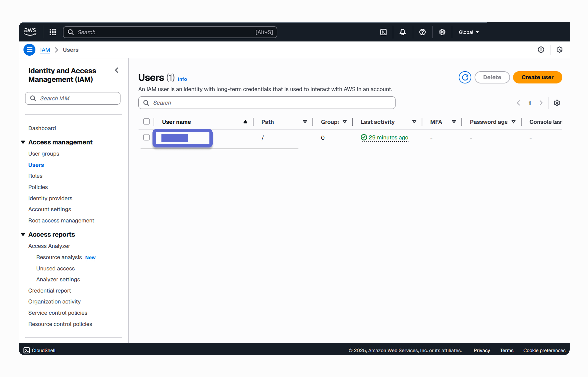The width and height of the screenshot is (588, 377).
Task: Open Credential report in sidebar
Action: tap(49, 291)
